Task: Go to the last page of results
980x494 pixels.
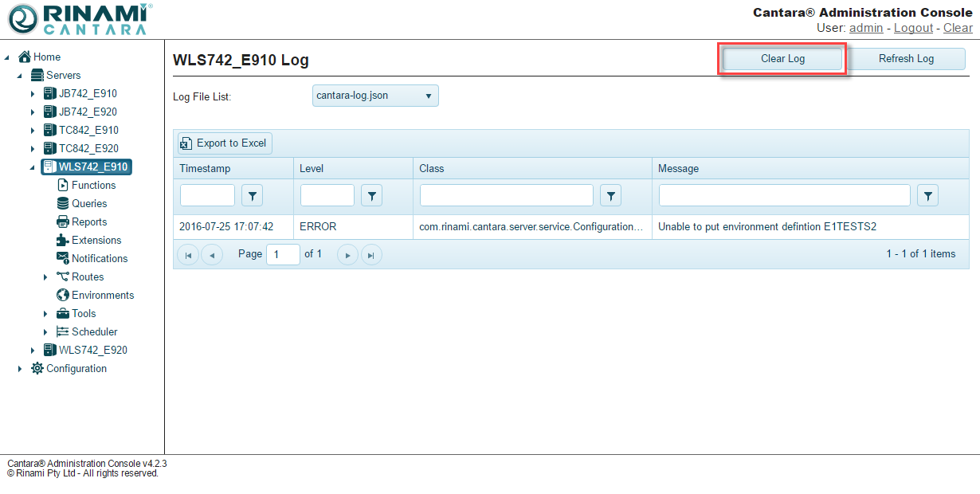Action: 371,255
